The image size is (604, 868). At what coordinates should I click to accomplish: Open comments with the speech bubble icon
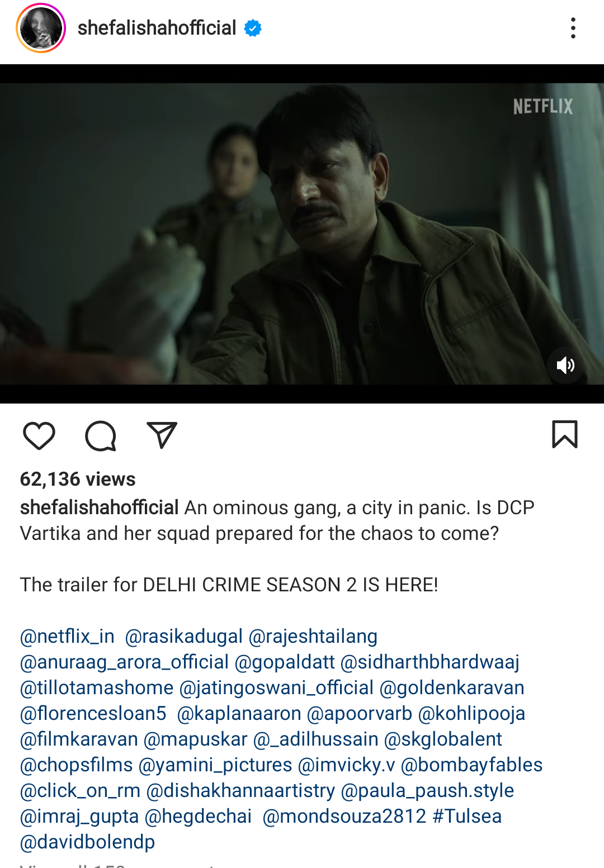pos(101,435)
